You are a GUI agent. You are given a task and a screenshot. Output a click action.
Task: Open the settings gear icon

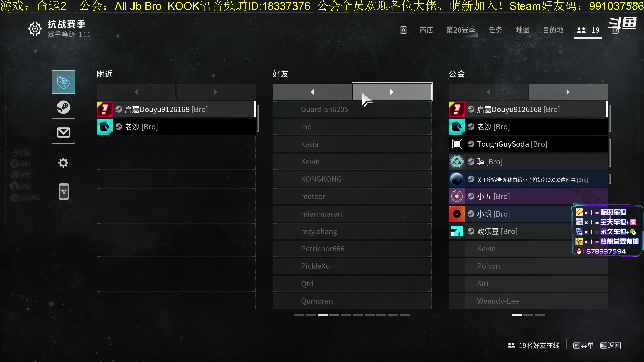pos(63,163)
